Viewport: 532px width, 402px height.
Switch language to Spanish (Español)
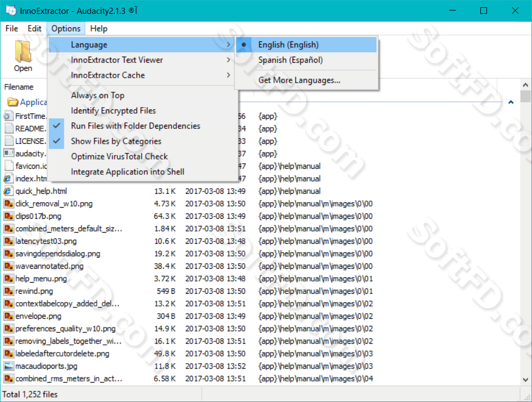(306, 60)
